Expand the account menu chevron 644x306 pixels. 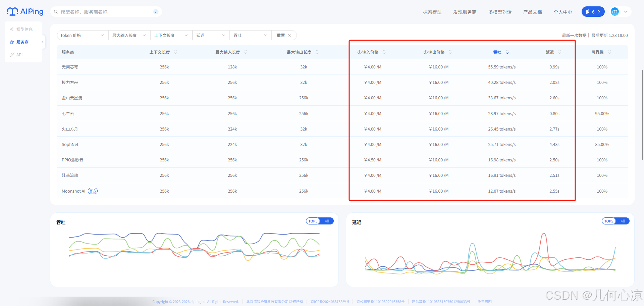pyautogui.click(x=626, y=12)
